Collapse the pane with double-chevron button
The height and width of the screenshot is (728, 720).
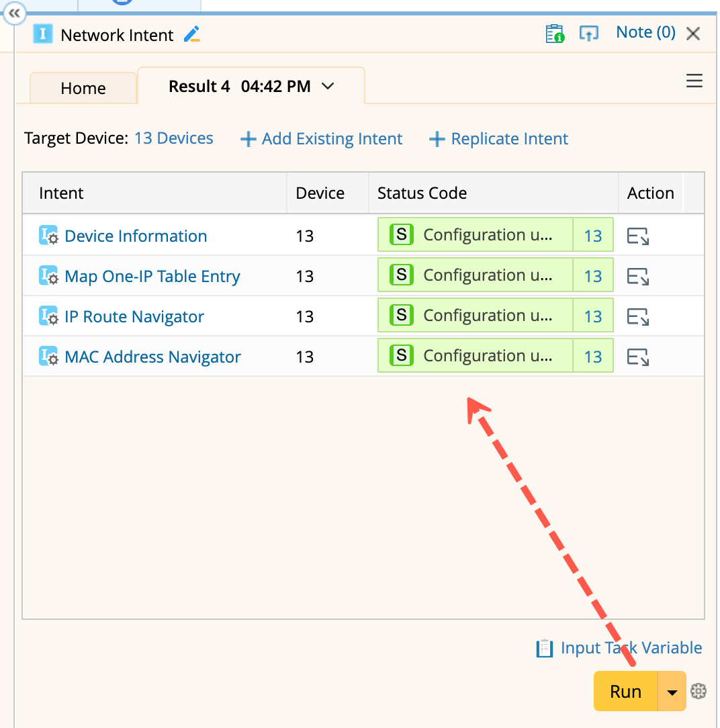14,13
